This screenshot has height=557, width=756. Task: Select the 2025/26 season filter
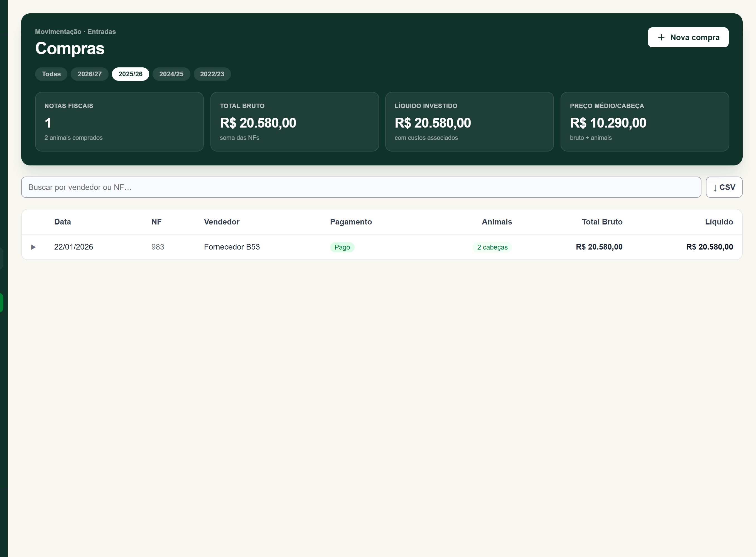click(x=130, y=74)
